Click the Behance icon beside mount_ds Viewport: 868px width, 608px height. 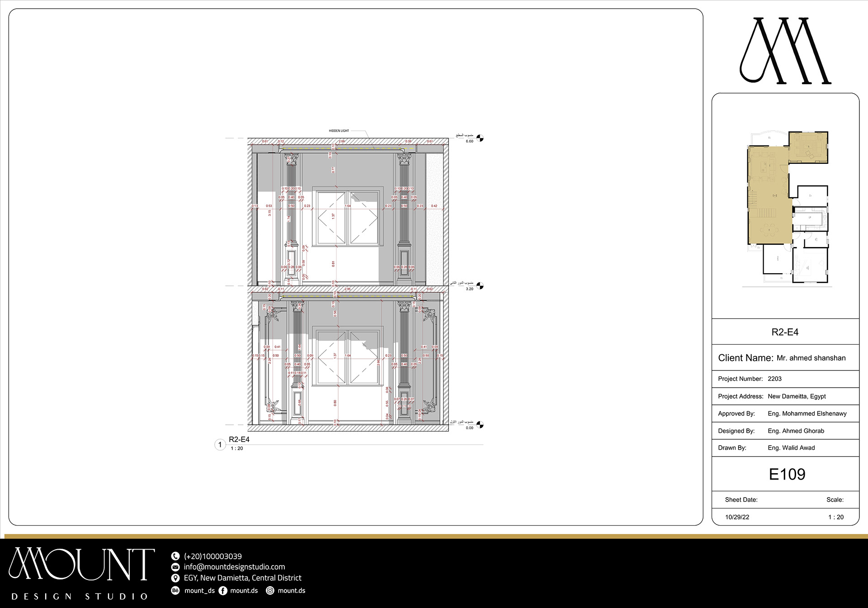[x=175, y=590]
